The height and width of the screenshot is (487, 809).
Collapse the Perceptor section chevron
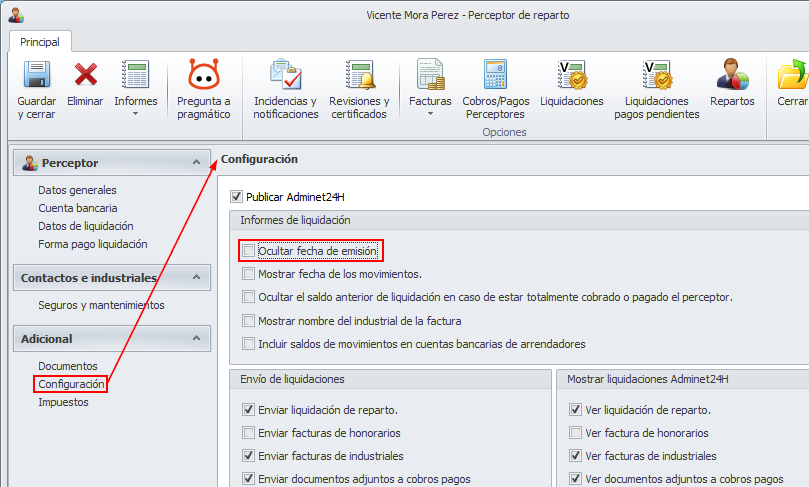tap(197, 163)
